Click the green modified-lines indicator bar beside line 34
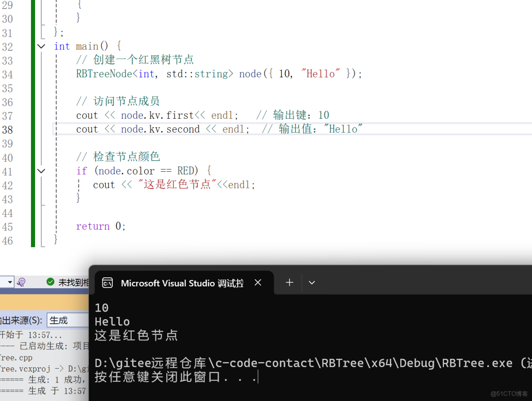532x401 pixels. pyautogui.click(x=33, y=74)
